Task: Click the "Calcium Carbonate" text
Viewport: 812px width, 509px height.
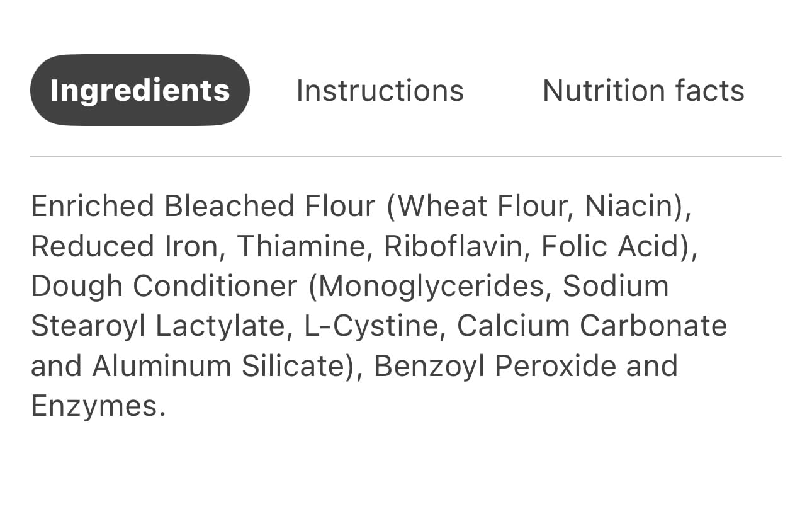Action: tap(592, 326)
